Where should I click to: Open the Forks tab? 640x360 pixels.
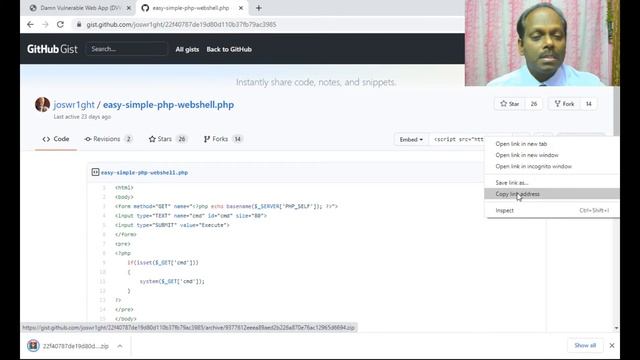click(223, 139)
